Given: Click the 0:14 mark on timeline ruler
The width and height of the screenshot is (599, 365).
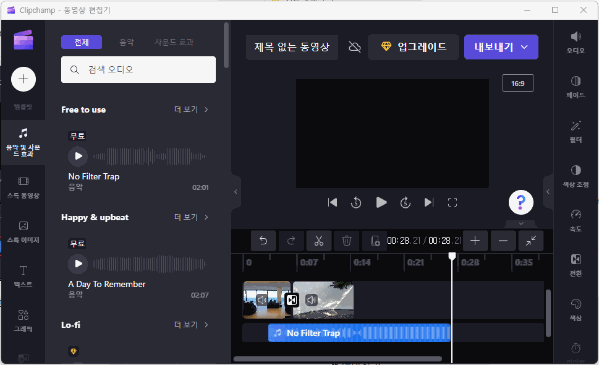Looking at the screenshot, I should [x=362, y=263].
